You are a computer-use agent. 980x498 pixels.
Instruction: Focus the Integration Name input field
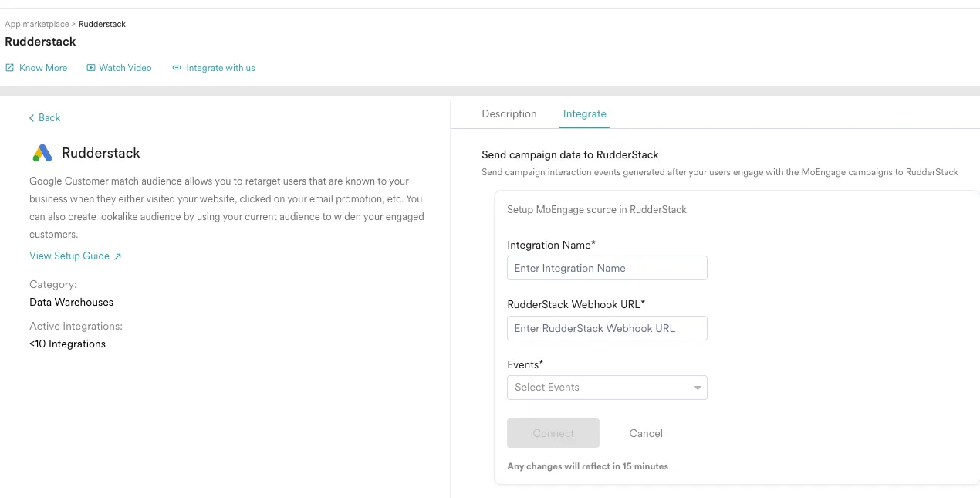point(607,268)
